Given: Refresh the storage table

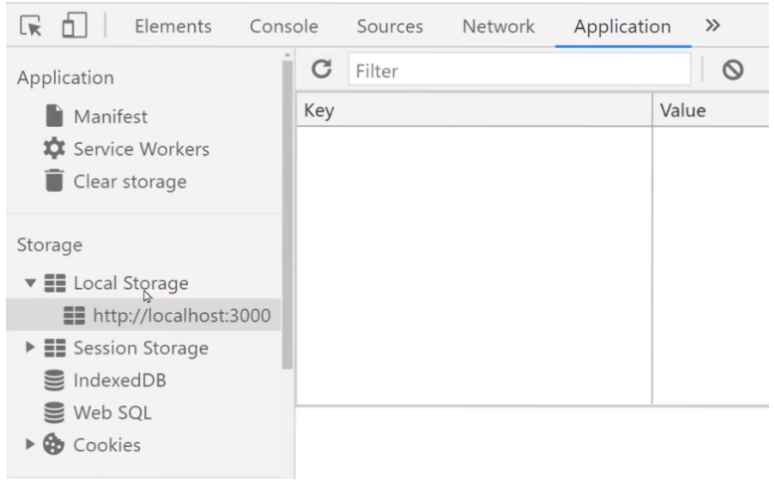Looking at the screenshot, I should tap(321, 69).
